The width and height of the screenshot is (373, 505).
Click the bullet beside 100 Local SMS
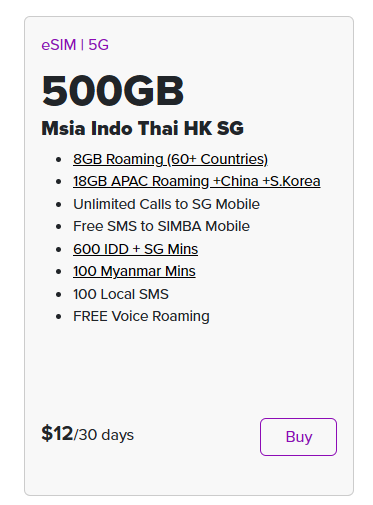coord(59,295)
